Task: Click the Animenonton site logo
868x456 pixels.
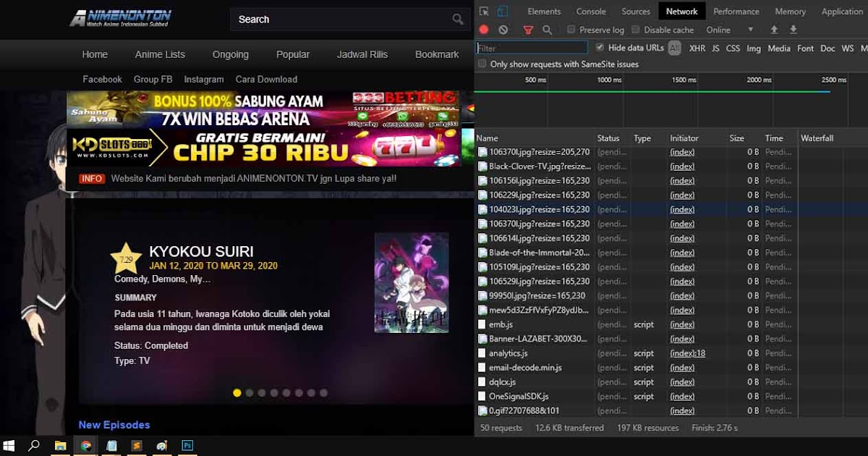Action: coord(120,18)
